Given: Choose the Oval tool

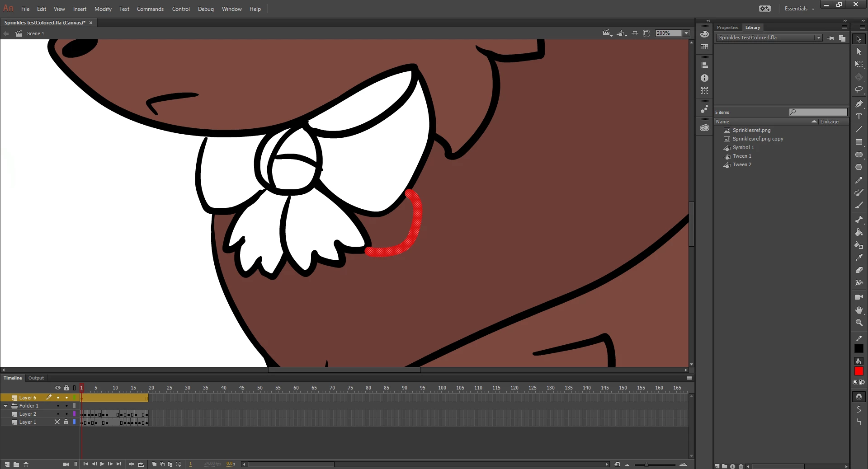Looking at the screenshot, I should tap(859, 155).
